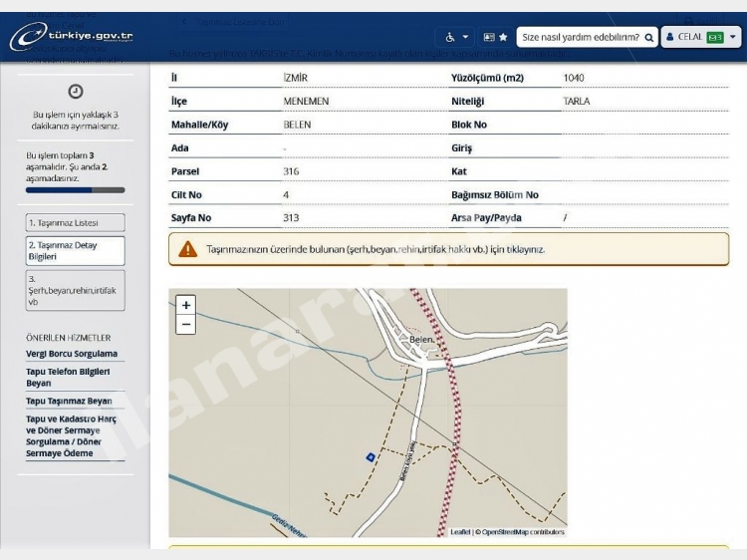Viewport: 747px width, 560px height.
Task: Open step 3. Şerh,beyan,rehin,irtifak vb
Action: [76, 290]
